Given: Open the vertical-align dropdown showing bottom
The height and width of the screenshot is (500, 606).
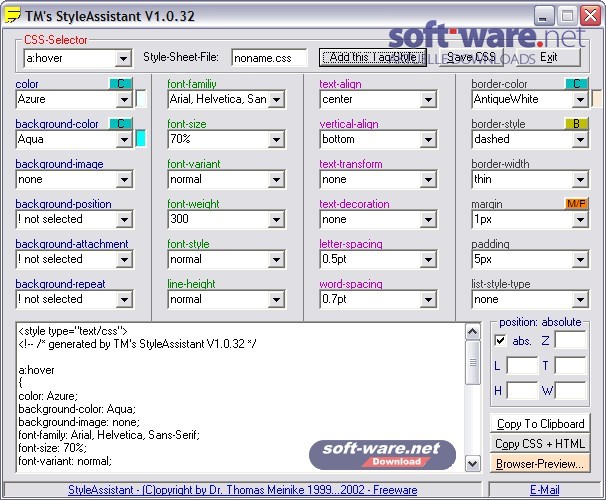Looking at the screenshot, I should click(x=428, y=139).
